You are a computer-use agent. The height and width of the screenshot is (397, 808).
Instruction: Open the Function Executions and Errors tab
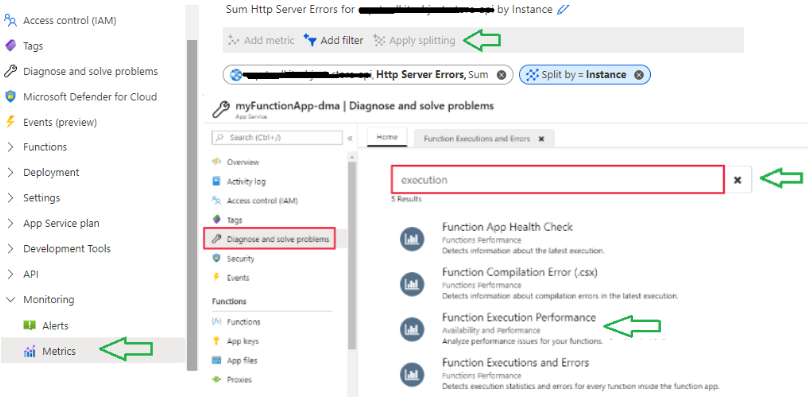coord(477,139)
